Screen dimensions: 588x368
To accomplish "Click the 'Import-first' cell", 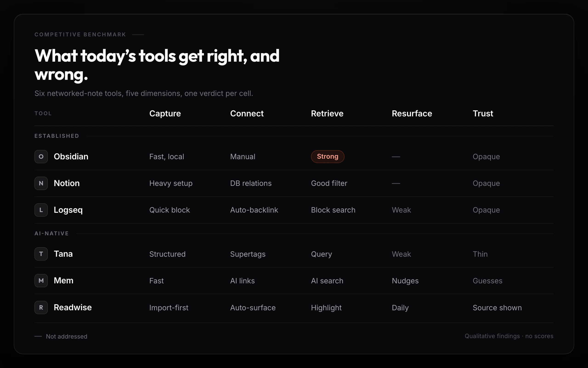I will [169, 308].
